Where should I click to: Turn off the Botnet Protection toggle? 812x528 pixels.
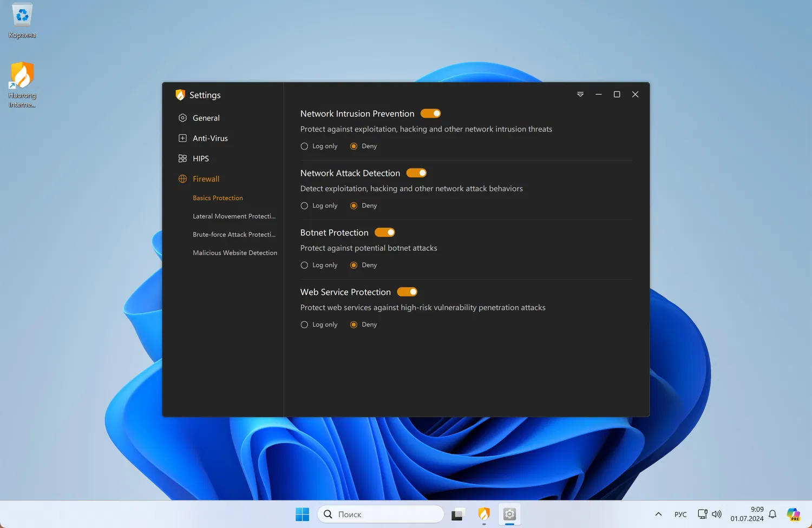coord(385,233)
